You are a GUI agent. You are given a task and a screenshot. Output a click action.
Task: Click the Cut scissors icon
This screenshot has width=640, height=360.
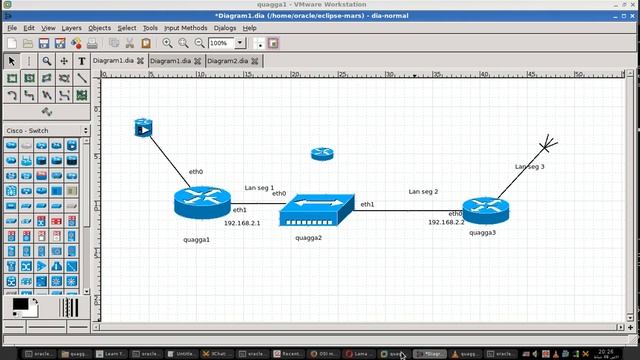[x=130, y=43]
